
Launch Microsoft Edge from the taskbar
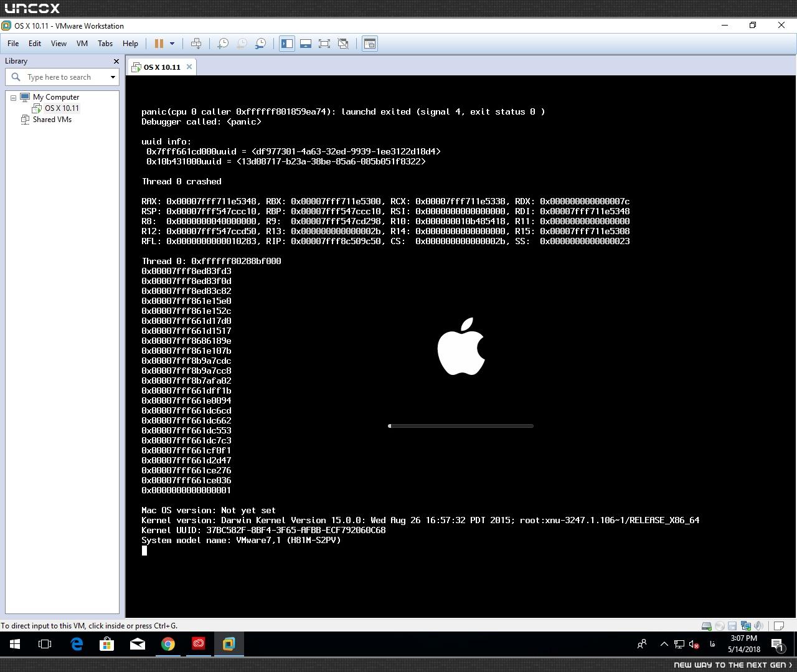77,644
